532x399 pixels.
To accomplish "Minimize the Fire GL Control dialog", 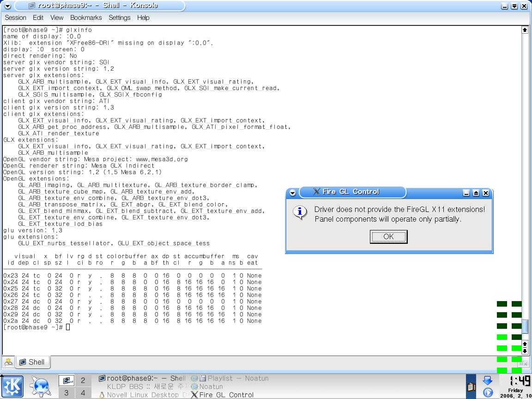I will tap(466, 193).
